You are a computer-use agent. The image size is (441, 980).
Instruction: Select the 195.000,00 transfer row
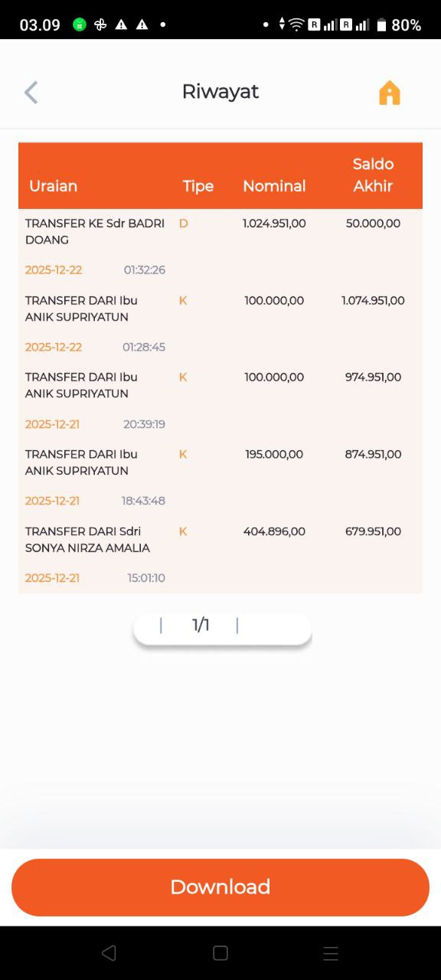[x=220, y=478]
